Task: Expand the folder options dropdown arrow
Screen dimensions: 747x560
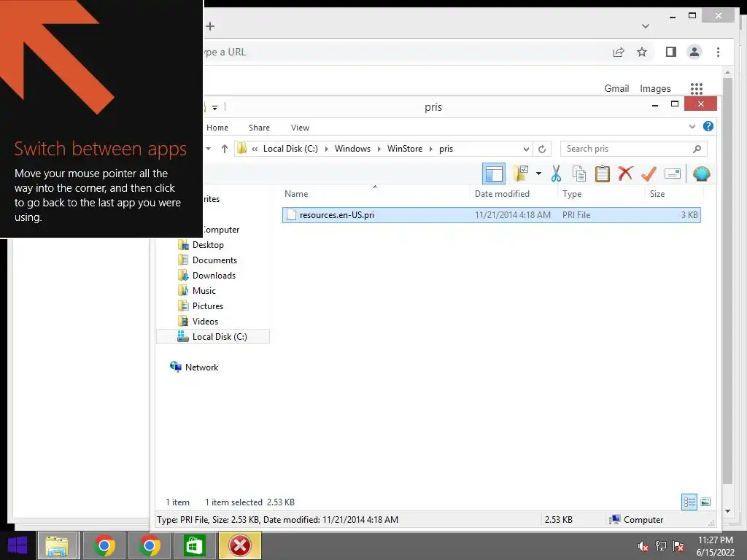Action: click(538, 174)
